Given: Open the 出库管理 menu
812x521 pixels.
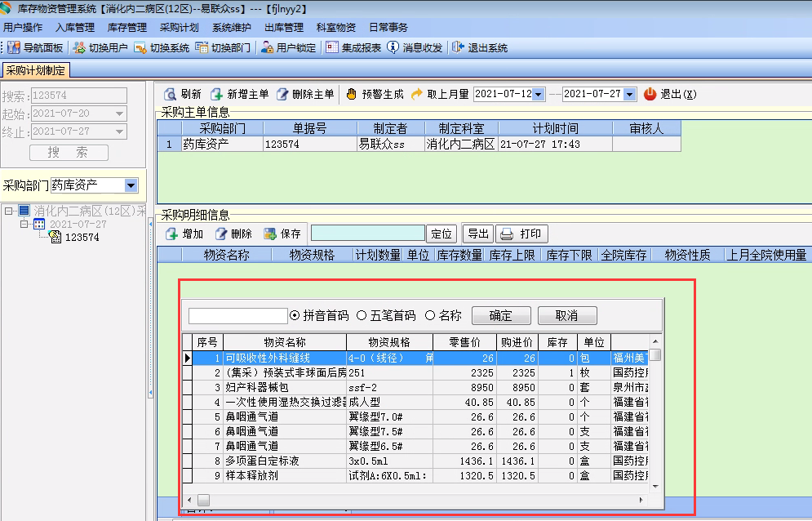Looking at the screenshot, I should [284, 28].
